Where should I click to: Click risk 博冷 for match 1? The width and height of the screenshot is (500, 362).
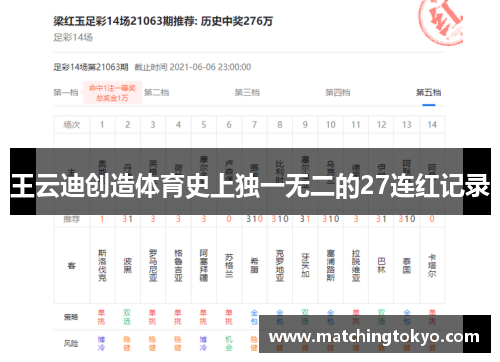pyautogui.click(x=101, y=343)
